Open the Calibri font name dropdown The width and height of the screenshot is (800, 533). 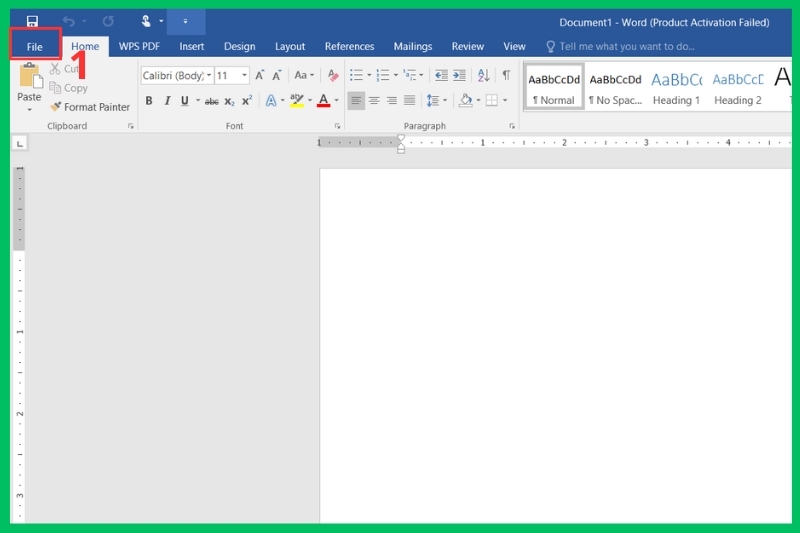(x=209, y=76)
